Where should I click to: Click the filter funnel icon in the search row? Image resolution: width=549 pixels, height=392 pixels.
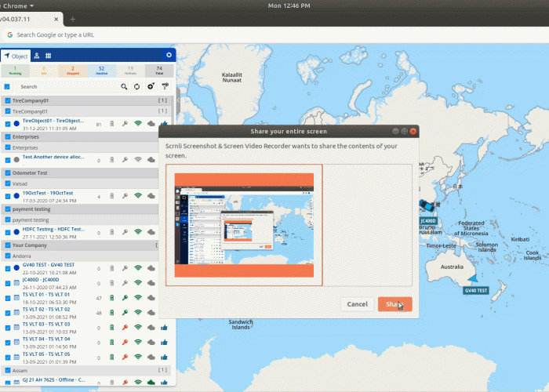coord(164,87)
